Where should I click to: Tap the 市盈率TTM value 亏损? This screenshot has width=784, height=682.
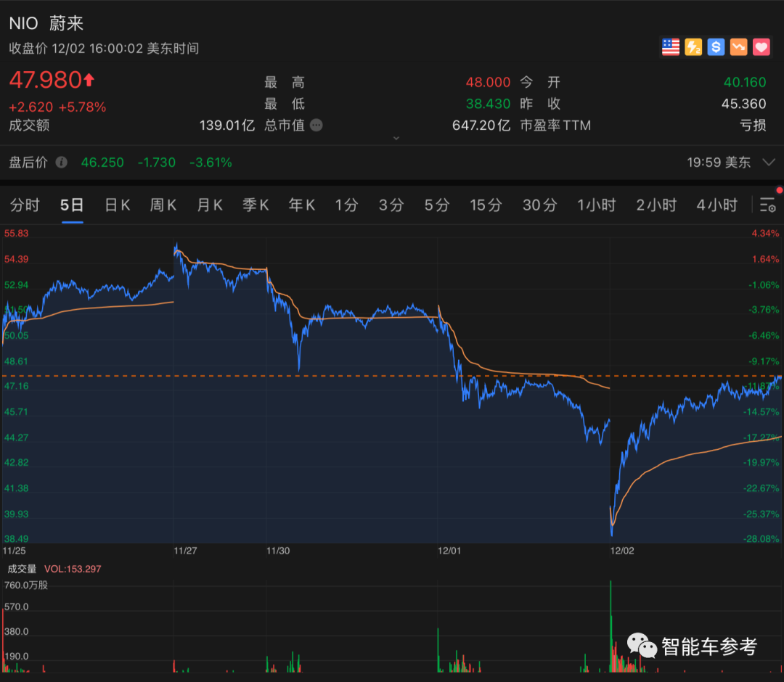pyautogui.click(x=753, y=125)
